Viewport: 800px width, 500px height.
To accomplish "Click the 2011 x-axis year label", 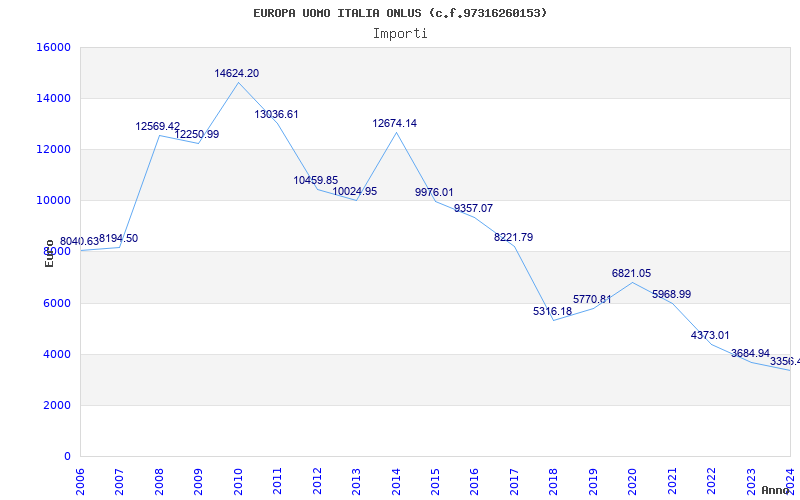I will tap(277, 481).
